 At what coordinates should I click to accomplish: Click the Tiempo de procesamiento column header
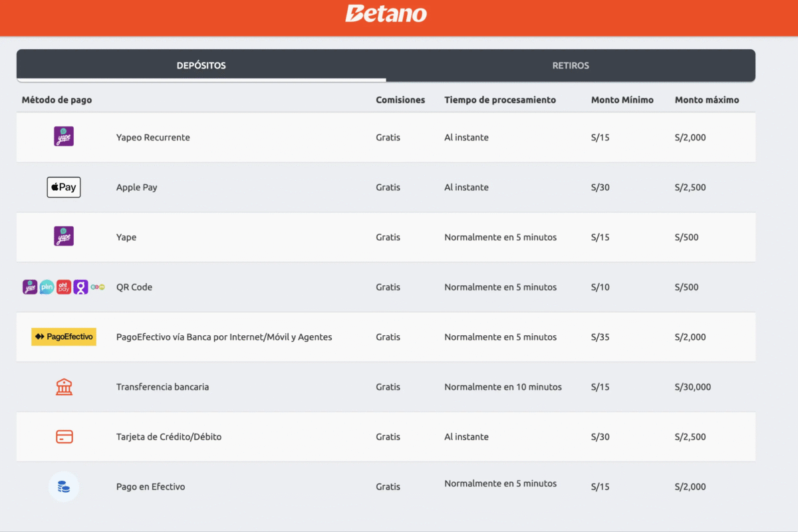point(500,100)
